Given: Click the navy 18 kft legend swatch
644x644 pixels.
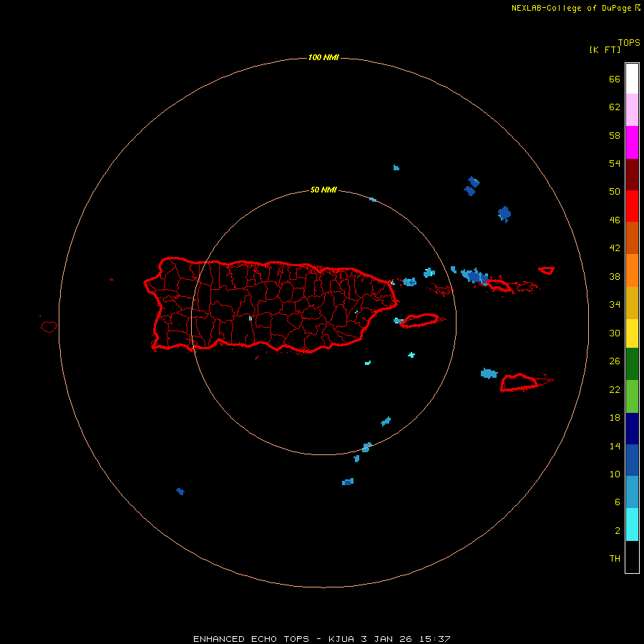Looking at the screenshot, I should pyautogui.click(x=632, y=429).
